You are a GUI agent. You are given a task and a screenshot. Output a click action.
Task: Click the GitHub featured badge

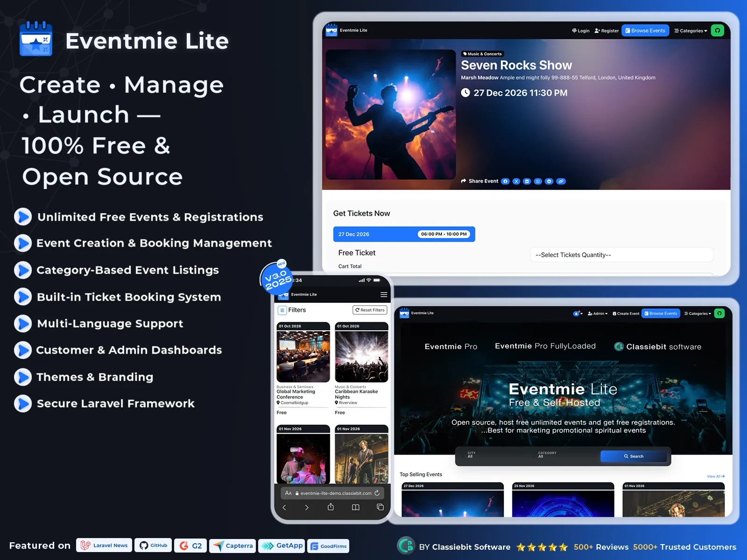pos(153,545)
